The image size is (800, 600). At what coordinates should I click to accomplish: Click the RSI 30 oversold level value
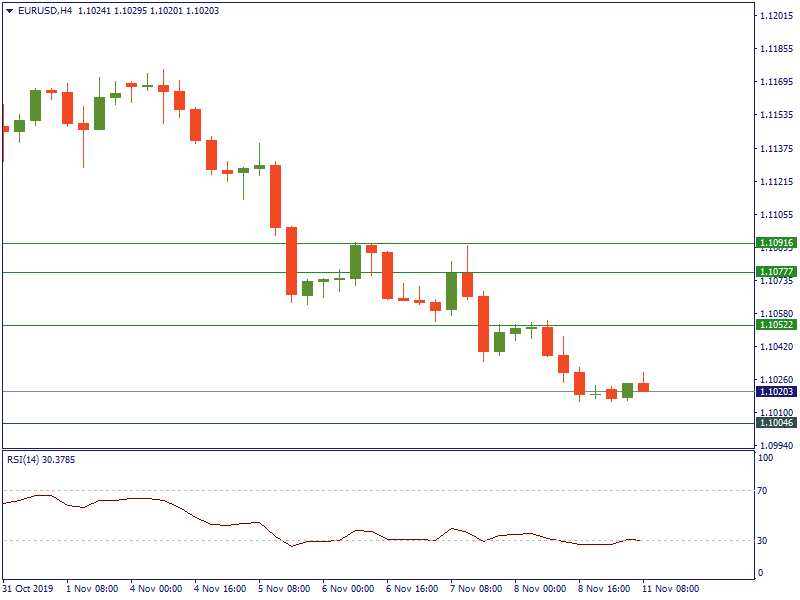tap(762, 541)
